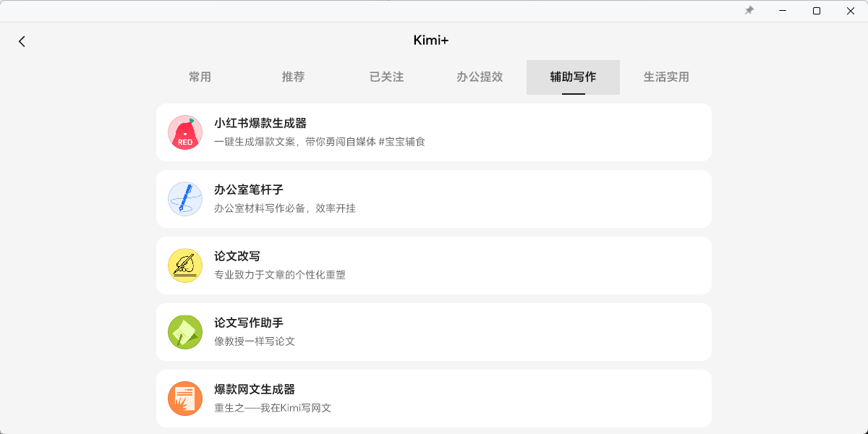This screenshot has width=868, height=434.
Task: Open 爆款网文生成器 via its orange icon
Action: coord(185,399)
